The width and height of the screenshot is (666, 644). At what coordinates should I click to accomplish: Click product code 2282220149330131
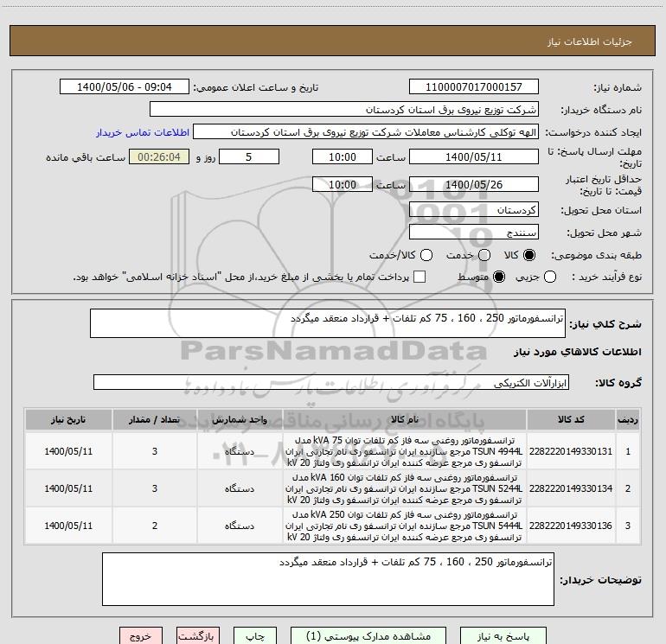coord(571,451)
